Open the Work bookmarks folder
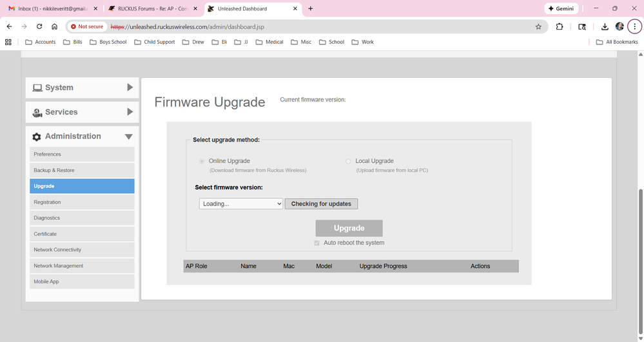Image resolution: width=644 pixels, height=342 pixels. (363, 42)
